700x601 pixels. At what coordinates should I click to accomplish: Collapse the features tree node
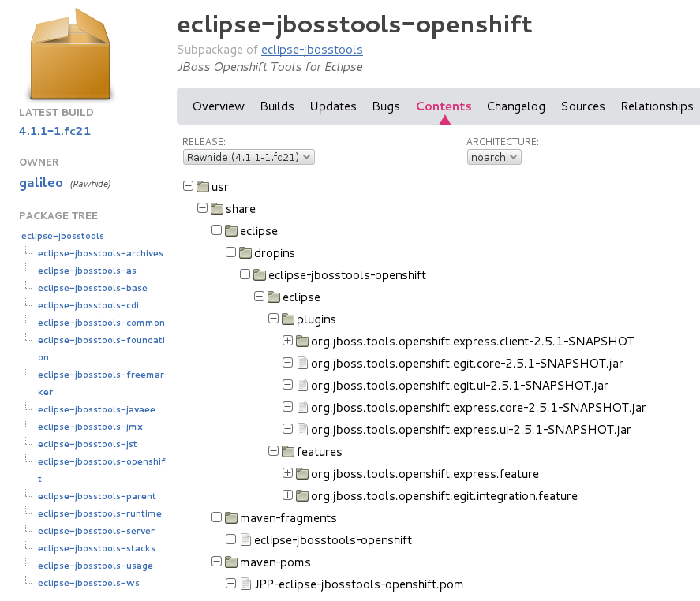point(273,451)
